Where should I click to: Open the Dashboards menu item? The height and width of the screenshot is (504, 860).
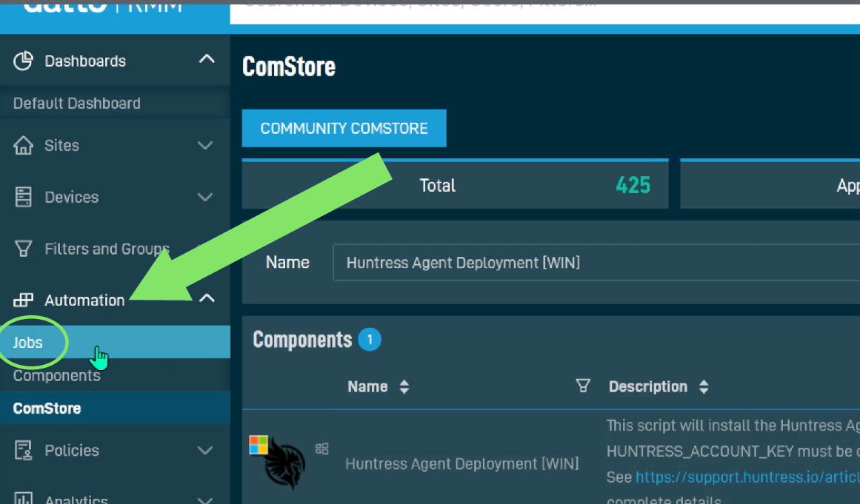click(x=85, y=61)
